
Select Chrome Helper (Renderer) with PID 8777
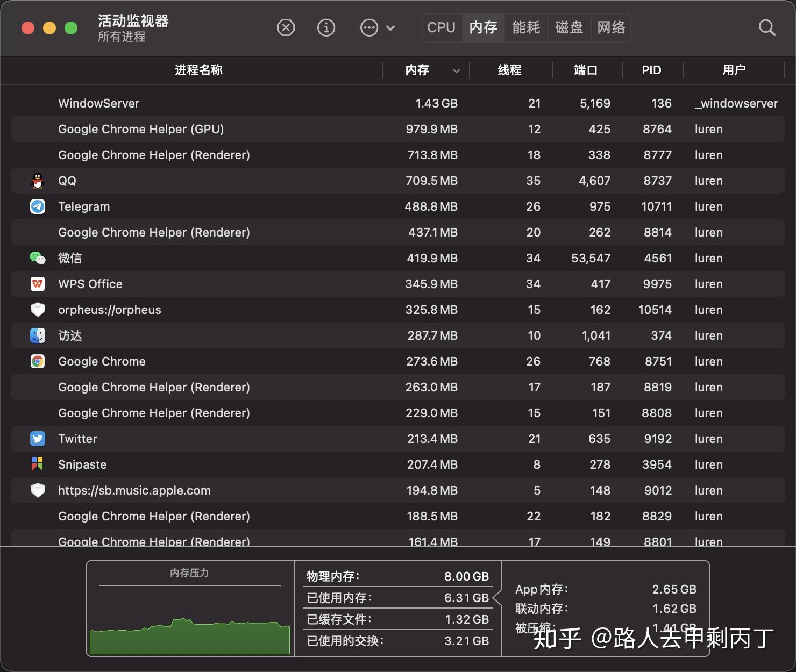tap(398, 155)
